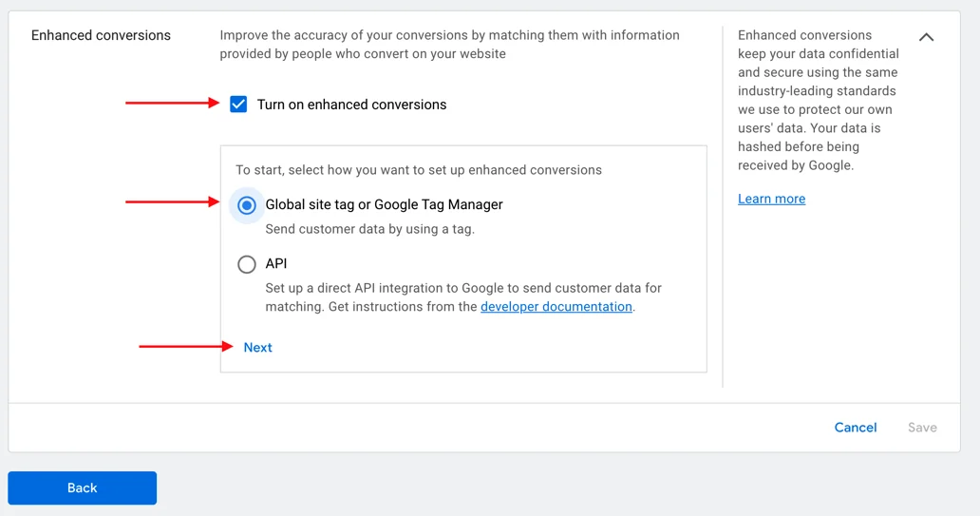This screenshot has height=516, width=980.
Task: Click the Enhanced conversions section heading
Action: 101,35
